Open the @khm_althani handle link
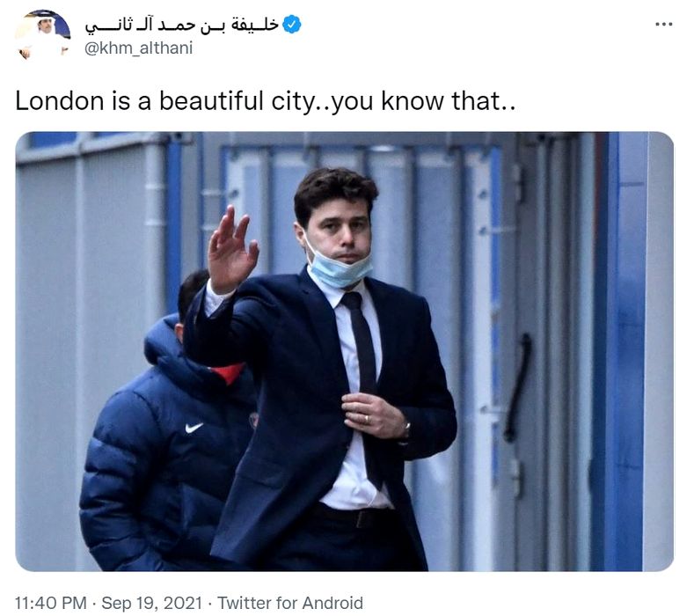The image size is (694, 616). click(x=138, y=48)
